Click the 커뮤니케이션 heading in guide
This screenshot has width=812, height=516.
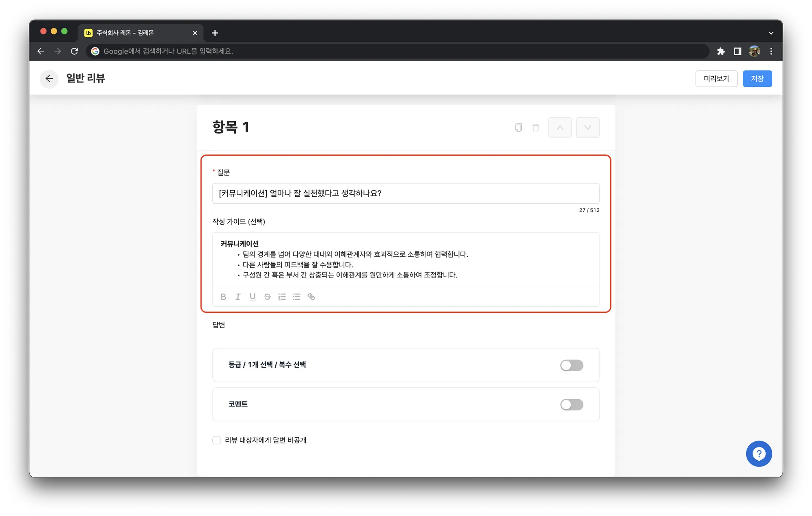[240, 244]
